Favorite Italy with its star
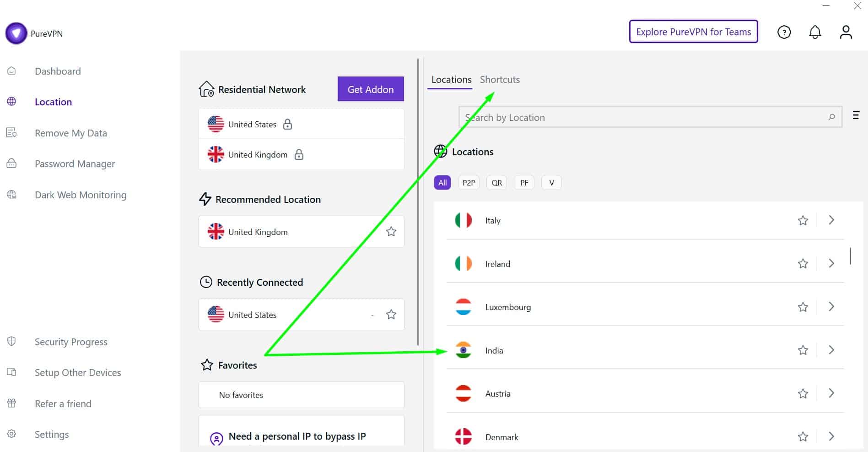 tap(803, 220)
